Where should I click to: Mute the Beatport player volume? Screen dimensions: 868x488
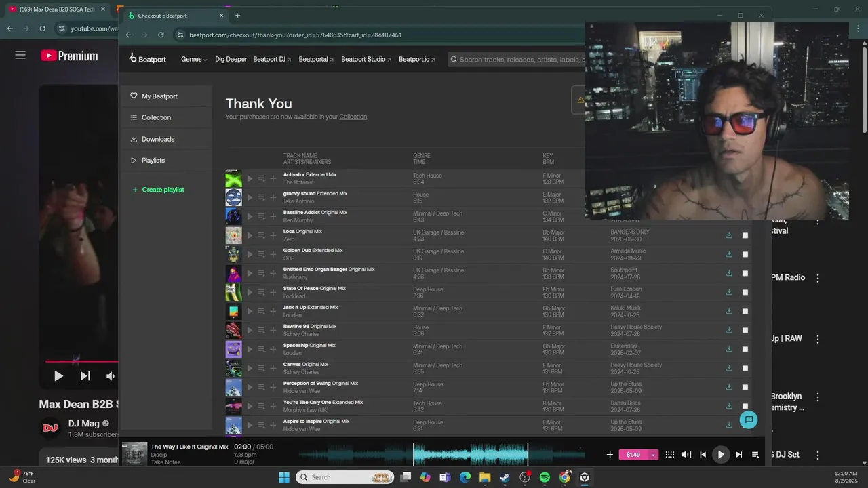click(686, 455)
